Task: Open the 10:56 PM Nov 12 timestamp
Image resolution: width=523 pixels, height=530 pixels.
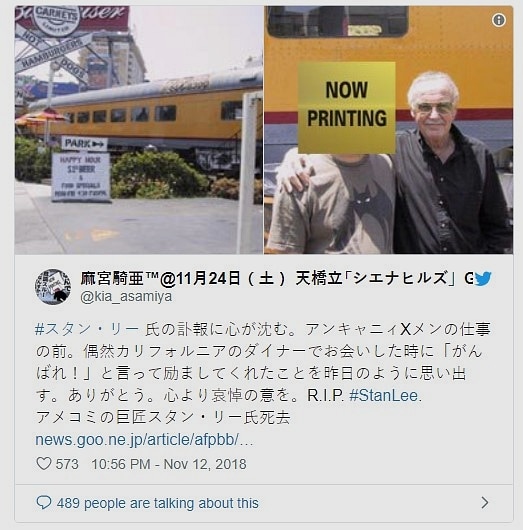Action: coord(169,464)
